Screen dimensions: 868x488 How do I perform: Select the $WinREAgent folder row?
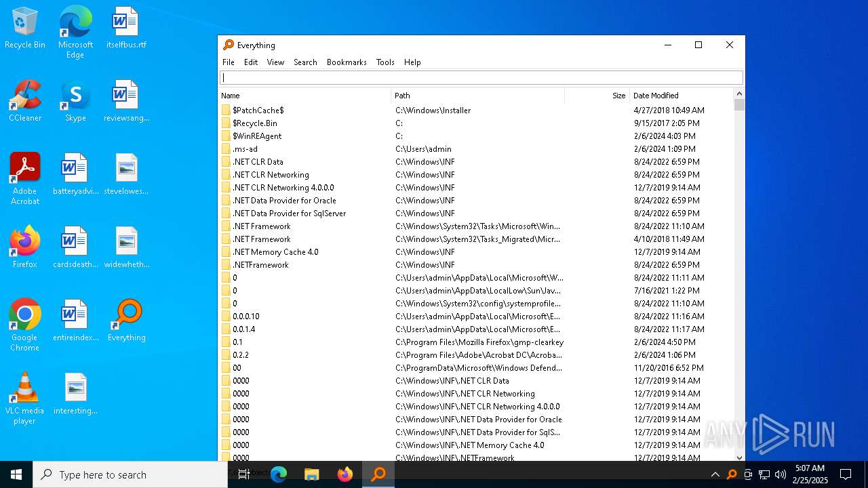(x=476, y=136)
